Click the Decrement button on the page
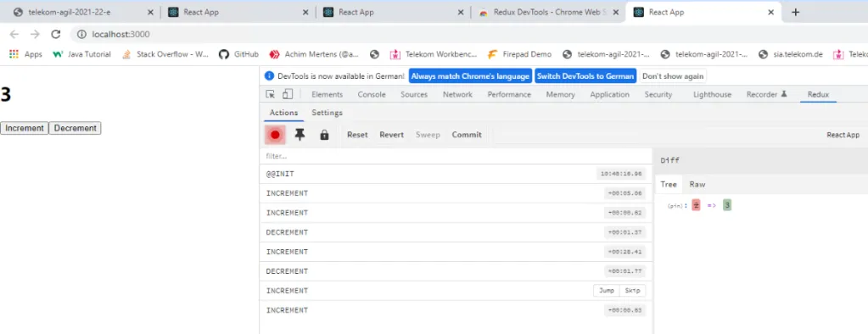 [76, 128]
